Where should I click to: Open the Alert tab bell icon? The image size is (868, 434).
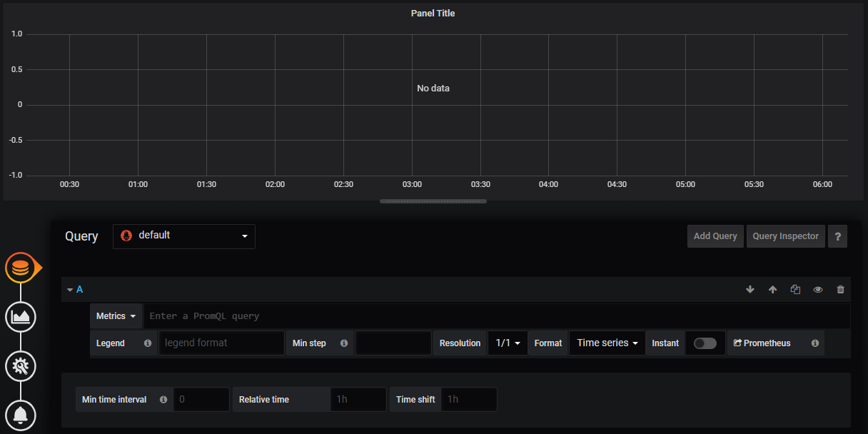click(21, 415)
